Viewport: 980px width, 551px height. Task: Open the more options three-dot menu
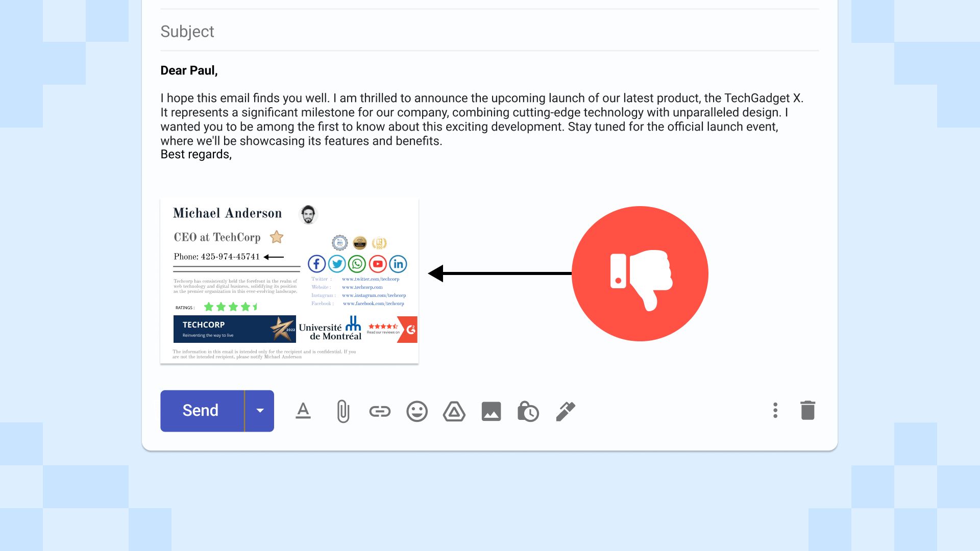click(775, 411)
